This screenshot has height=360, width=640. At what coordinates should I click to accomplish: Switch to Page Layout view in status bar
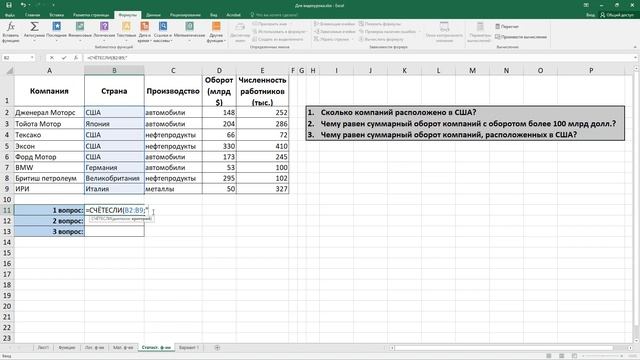coord(562,356)
